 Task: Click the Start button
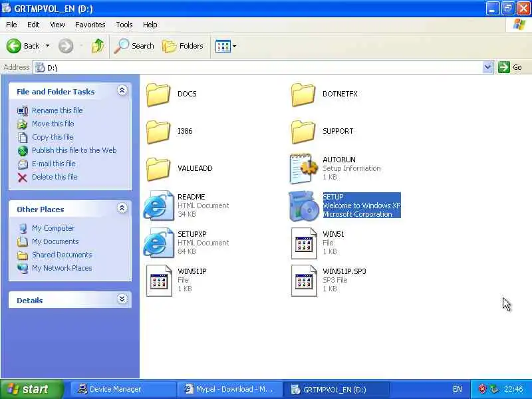32,389
